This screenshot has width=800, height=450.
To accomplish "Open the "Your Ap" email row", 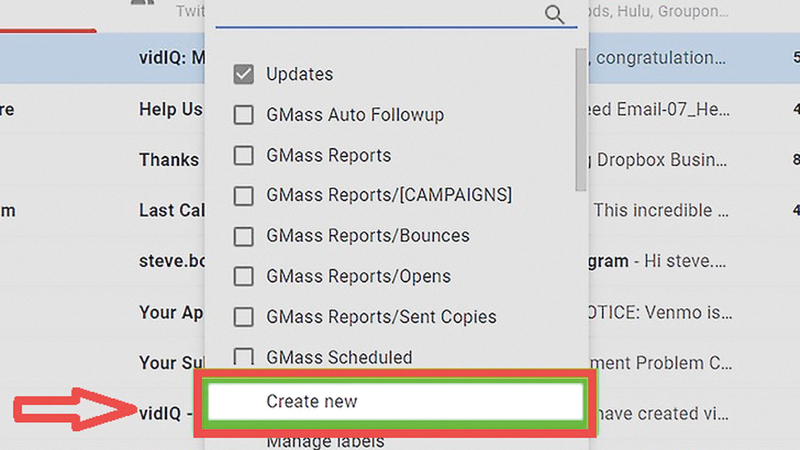I will coord(171,312).
